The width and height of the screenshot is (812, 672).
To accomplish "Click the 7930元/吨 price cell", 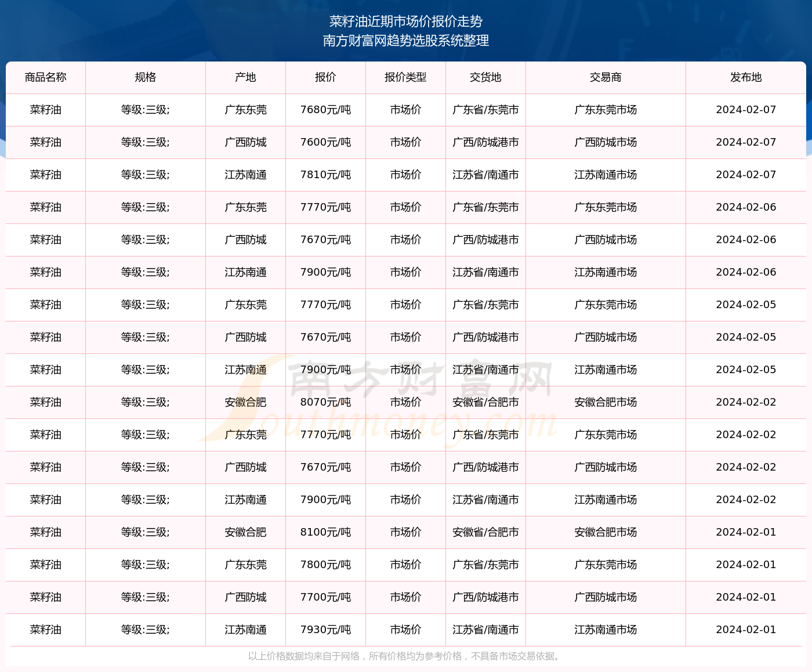I will click(326, 630).
